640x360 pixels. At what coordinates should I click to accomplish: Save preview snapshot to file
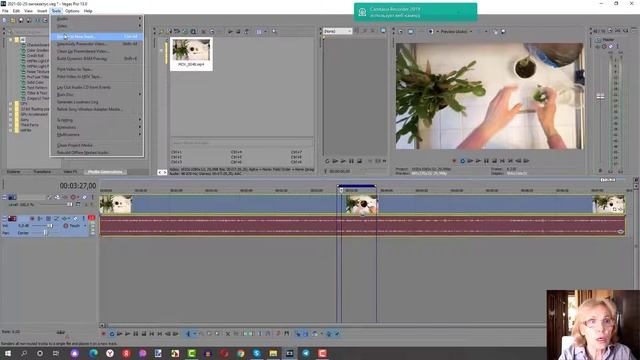point(503,31)
